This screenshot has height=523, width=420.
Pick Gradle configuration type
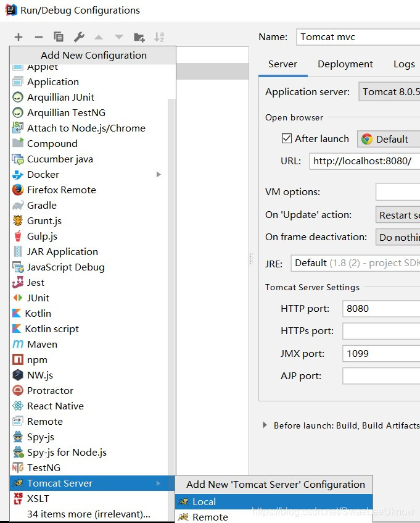point(89,205)
